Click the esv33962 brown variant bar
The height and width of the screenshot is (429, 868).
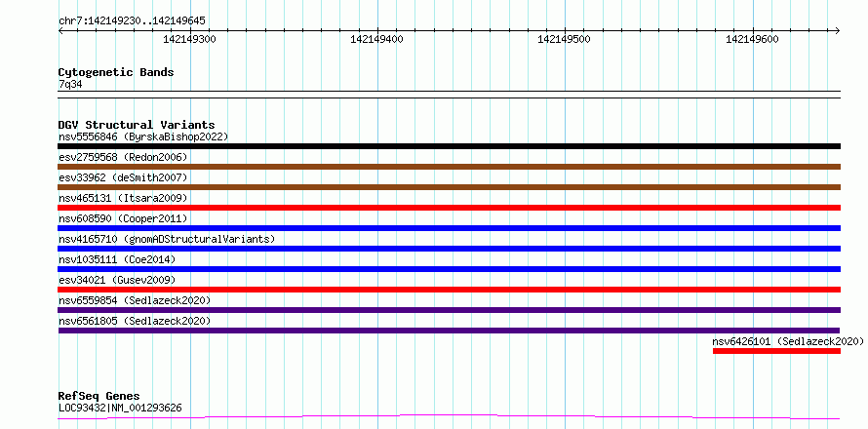[449, 187]
